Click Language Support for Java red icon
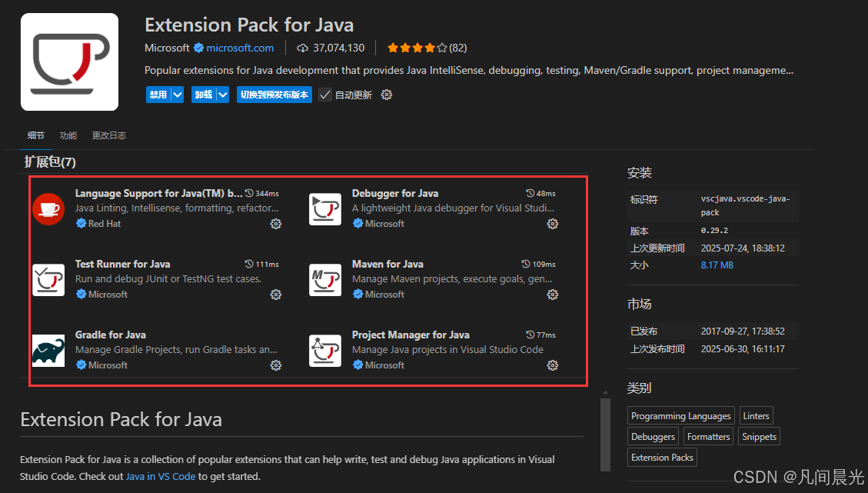Screen dimensions: 868x493 pyautogui.click(x=48, y=209)
